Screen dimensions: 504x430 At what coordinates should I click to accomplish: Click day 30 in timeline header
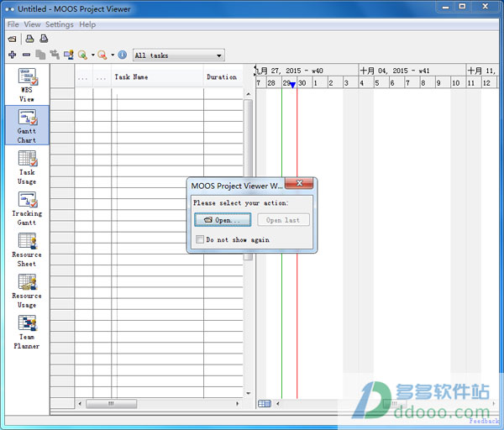(x=304, y=83)
